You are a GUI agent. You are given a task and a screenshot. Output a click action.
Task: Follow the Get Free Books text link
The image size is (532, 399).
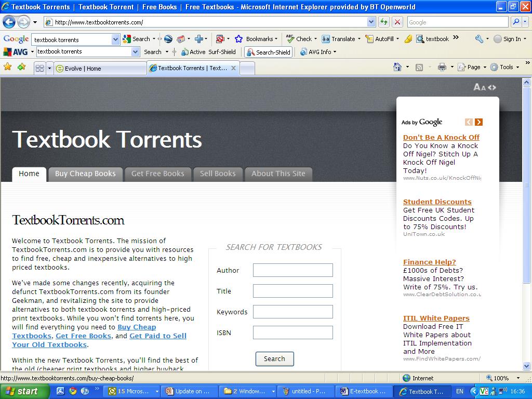click(84, 336)
